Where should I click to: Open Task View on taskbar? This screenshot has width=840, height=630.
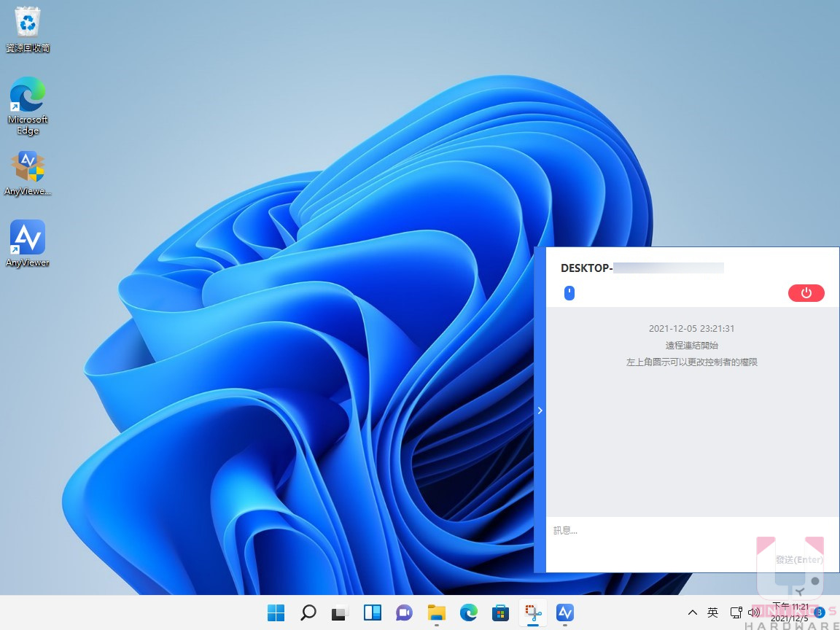pyautogui.click(x=341, y=612)
